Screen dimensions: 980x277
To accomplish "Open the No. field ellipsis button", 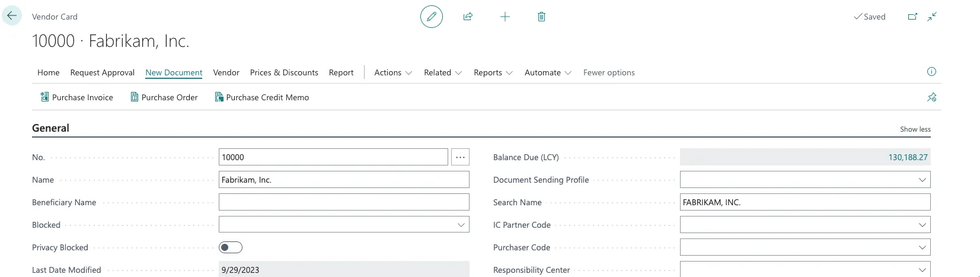I will pos(460,157).
